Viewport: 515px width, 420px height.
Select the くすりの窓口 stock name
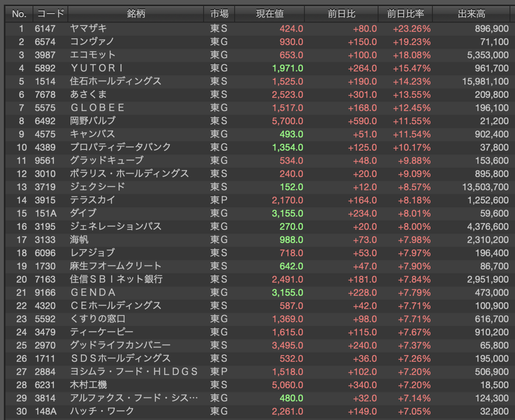pyautogui.click(x=98, y=319)
